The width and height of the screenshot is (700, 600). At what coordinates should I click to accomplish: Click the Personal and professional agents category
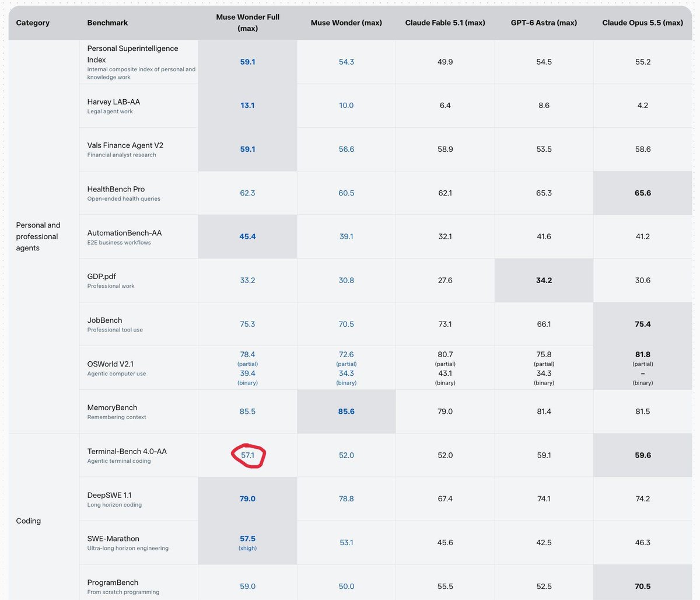38,236
